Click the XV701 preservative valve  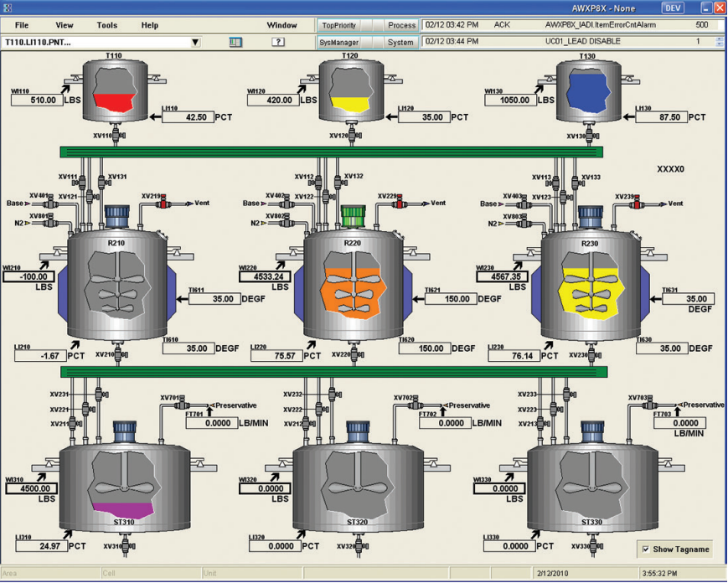[182, 405]
